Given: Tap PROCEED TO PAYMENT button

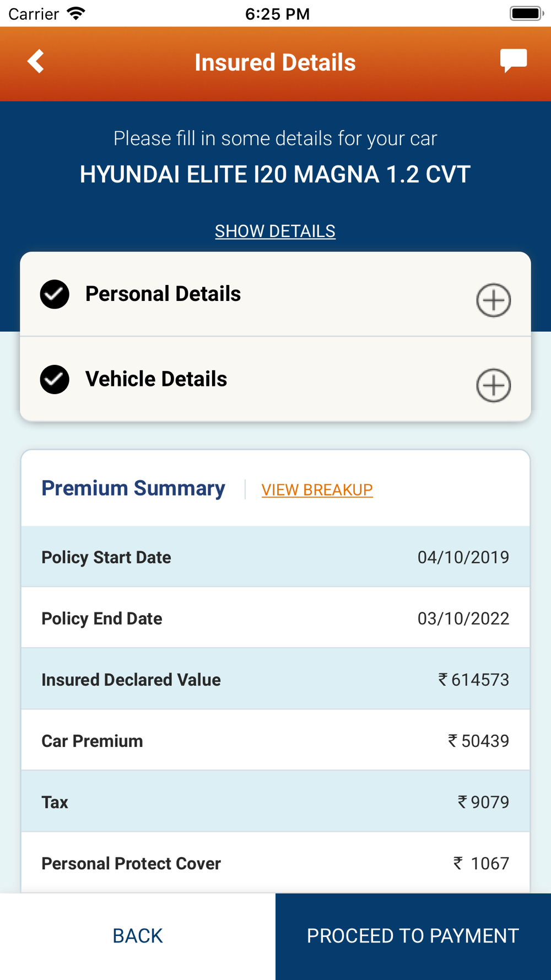Looking at the screenshot, I should [x=413, y=936].
